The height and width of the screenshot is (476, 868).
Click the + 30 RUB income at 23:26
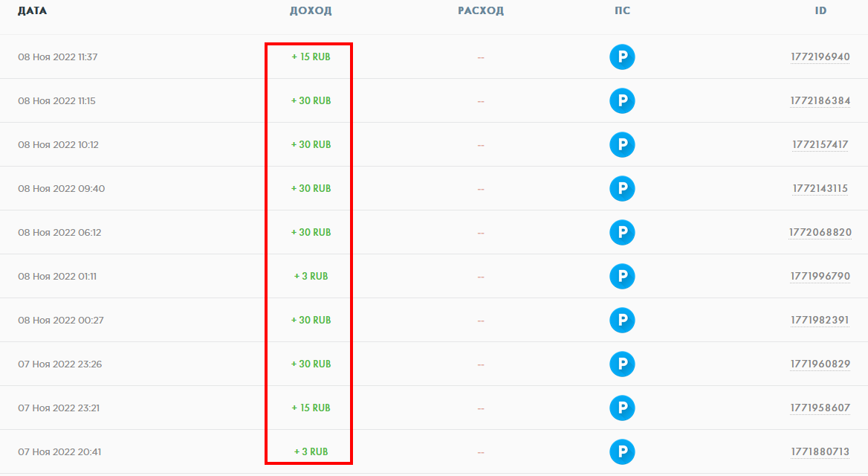[x=311, y=364]
